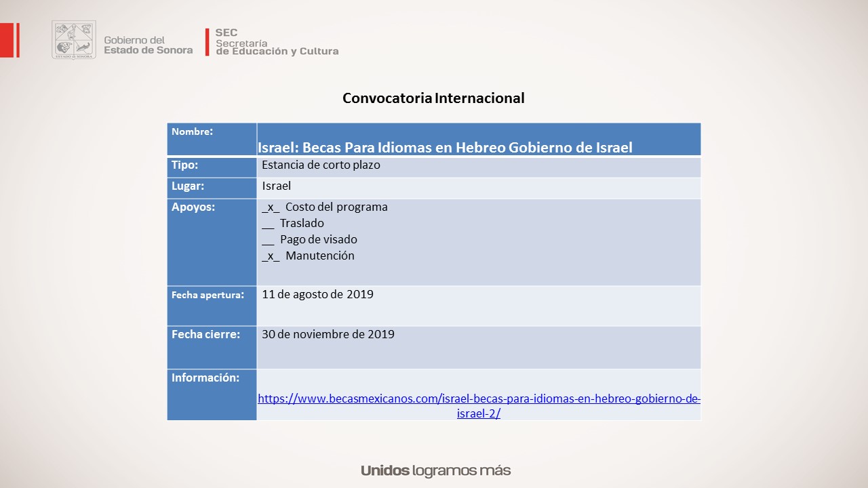This screenshot has width=868, height=488.
Task: Click the 'Unidos logramos más' slogan
Action: 435,470
